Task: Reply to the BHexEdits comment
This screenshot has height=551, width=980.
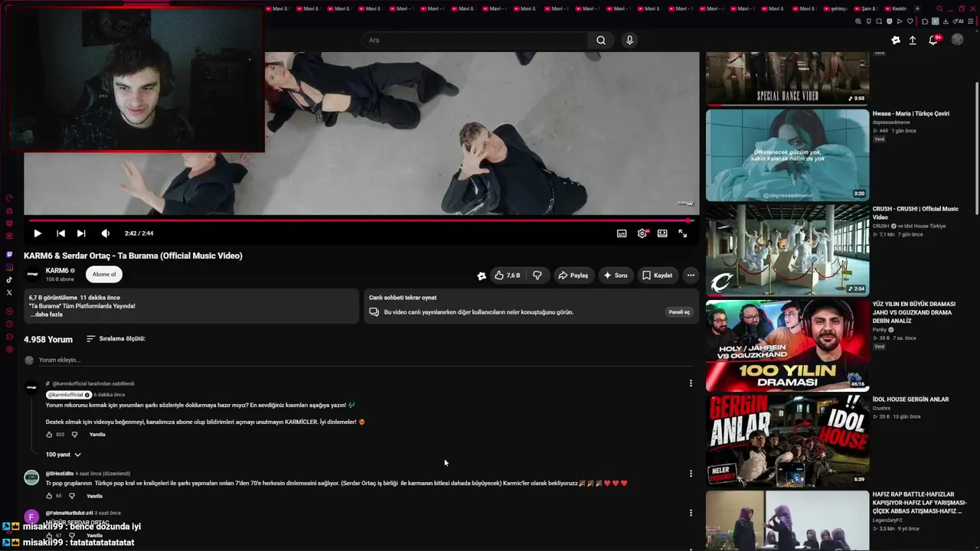Action: (x=94, y=496)
